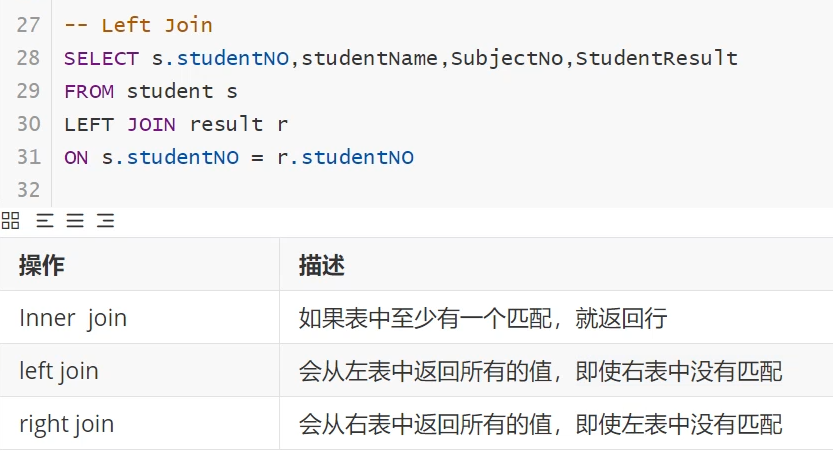
Task: Click line number 27 in the gutter
Action: [x=28, y=25]
